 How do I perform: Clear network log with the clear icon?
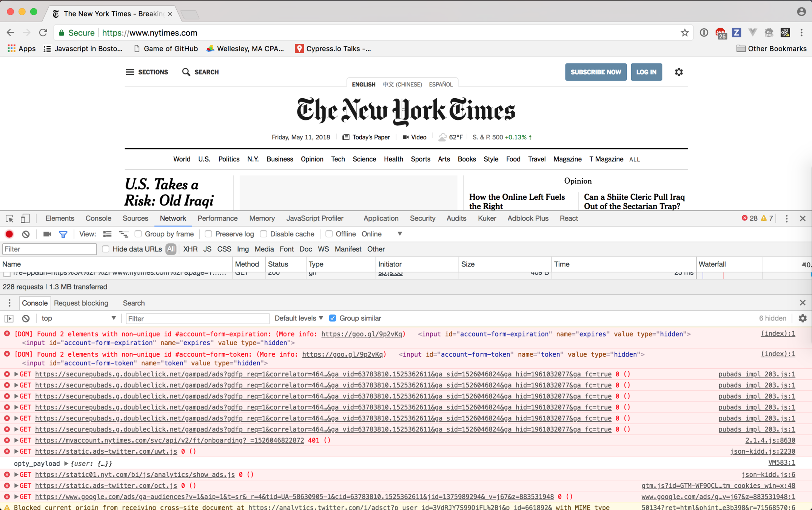point(26,234)
